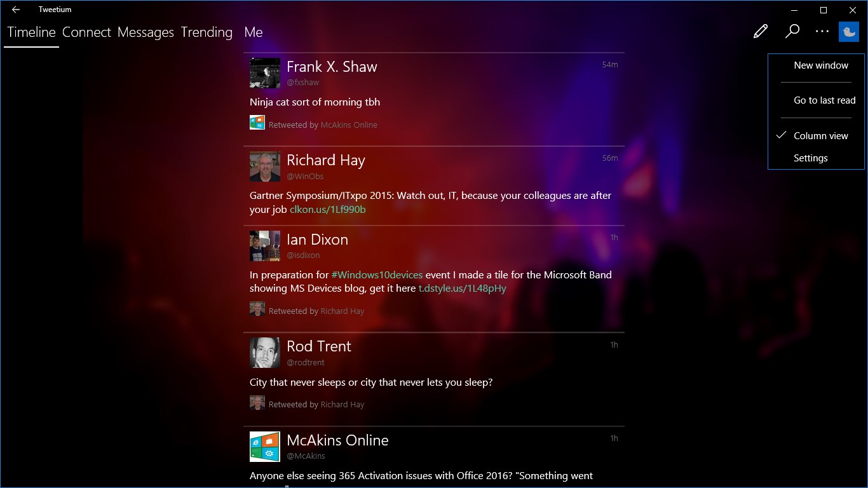Viewport: 868px width, 488px height.
Task: Toggle the Column view option
Action: (x=820, y=136)
